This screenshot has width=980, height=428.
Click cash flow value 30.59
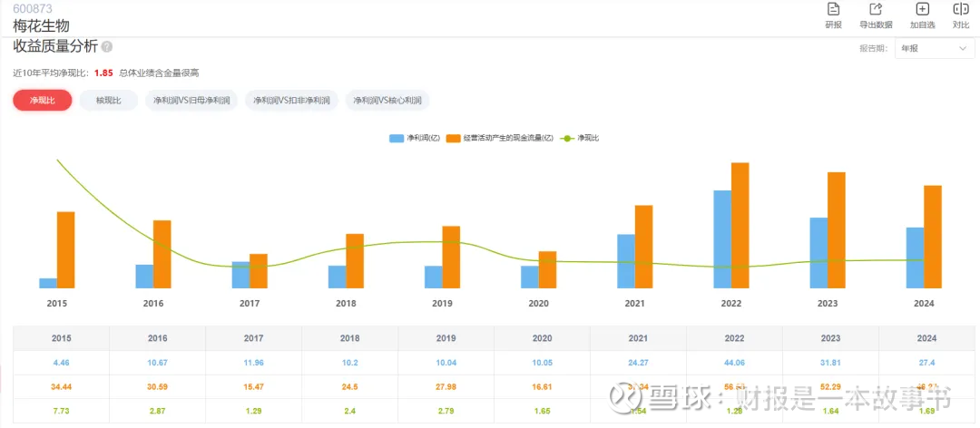coord(158,387)
